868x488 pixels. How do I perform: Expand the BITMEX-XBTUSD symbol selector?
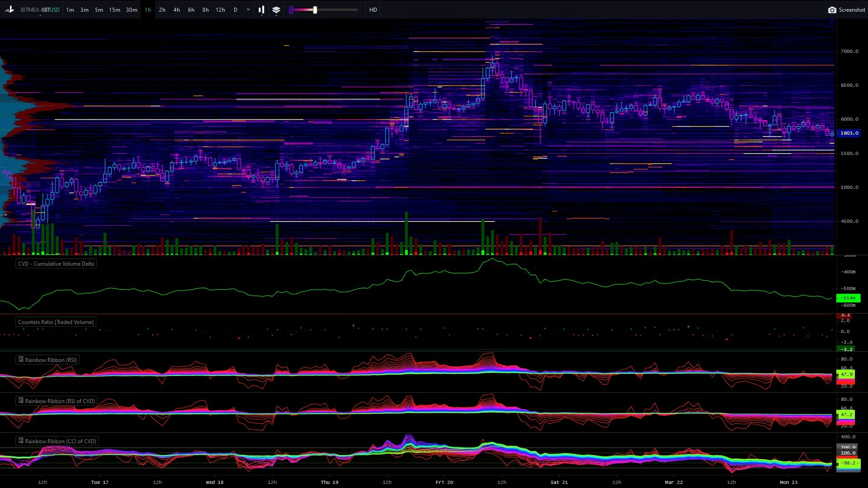pos(41,9)
